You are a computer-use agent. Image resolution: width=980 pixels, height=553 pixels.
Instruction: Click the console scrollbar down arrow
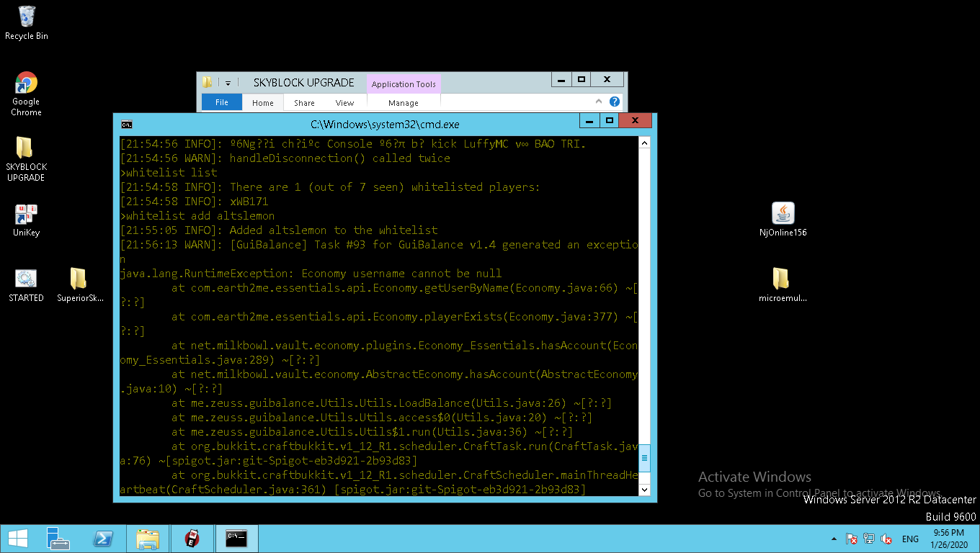tap(644, 490)
